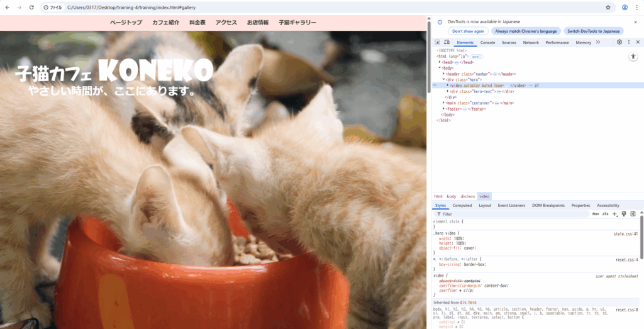The image size is (644, 329).
Task: Click the 子猫ギャラリー navigation link
Action: (x=297, y=23)
